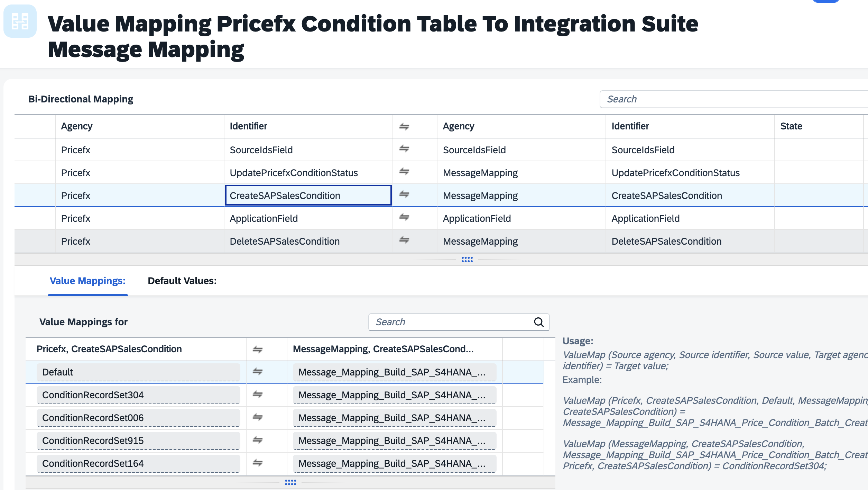Click the value mapping artifact icon

pyautogui.click(x=20, y=21)
